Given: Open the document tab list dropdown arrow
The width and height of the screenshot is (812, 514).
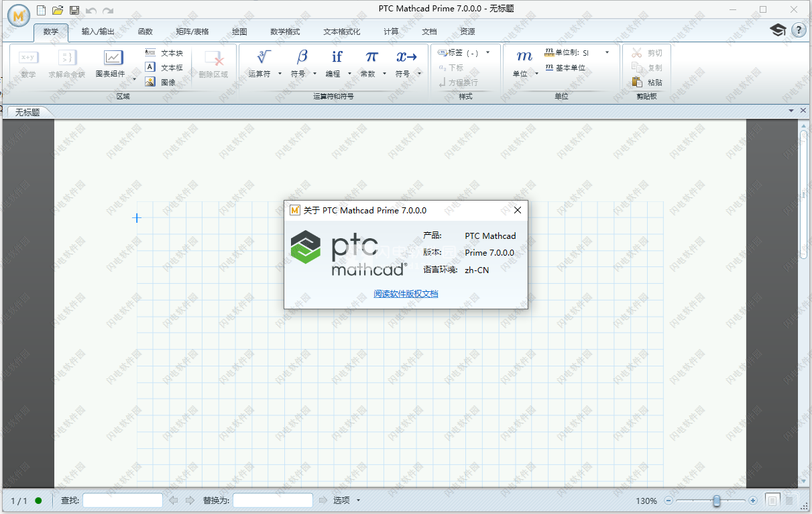Looking at the screenshot, I should (x=791, y=110).
